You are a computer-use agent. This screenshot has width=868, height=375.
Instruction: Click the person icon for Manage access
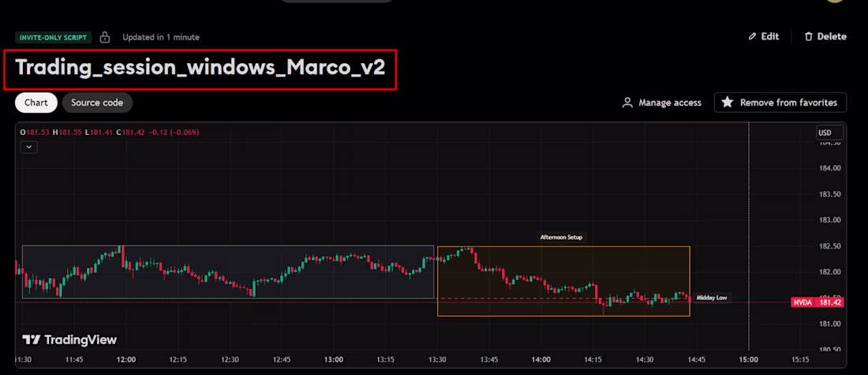coord(627,103)
